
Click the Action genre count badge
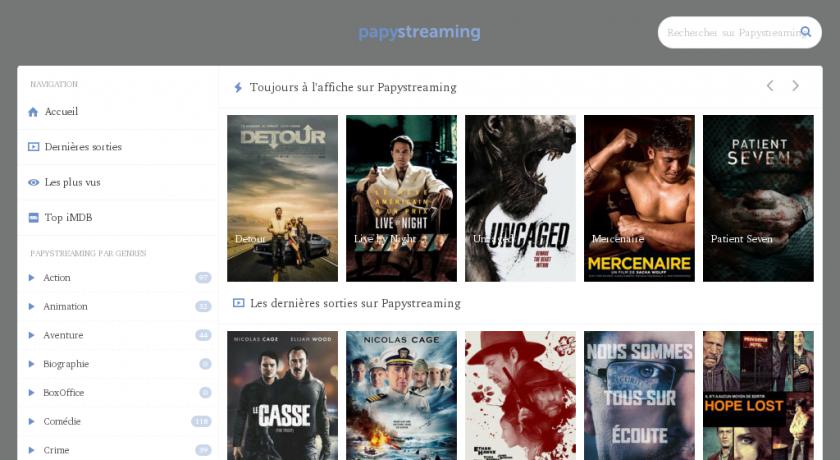pyautogui.click(x=203, y=277)
